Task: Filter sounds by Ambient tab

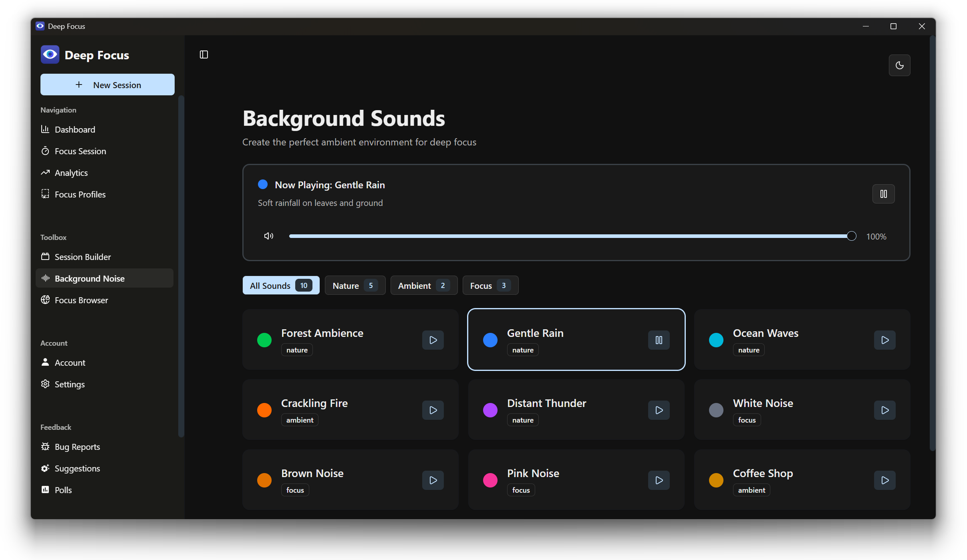Action: (x=424, y=285)
